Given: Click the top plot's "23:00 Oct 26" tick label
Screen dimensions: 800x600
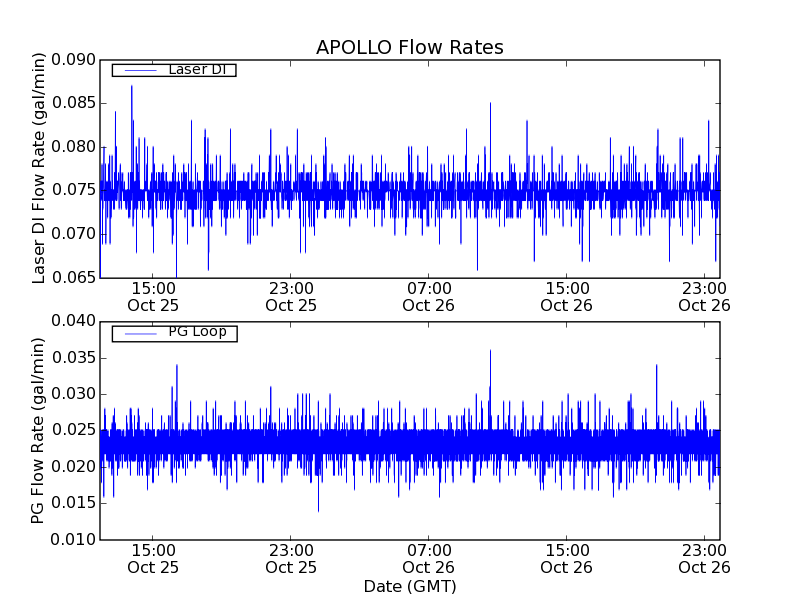Looking at the screenshot, I should pos(705,296).
